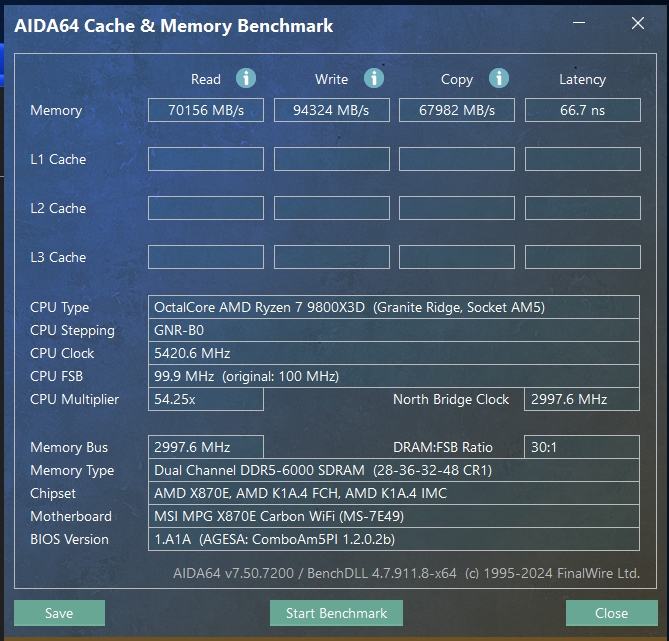Screen dimensions: 669x641
Task: Click the Read column header
Action: pyautogui.click(x=206, y=79)
